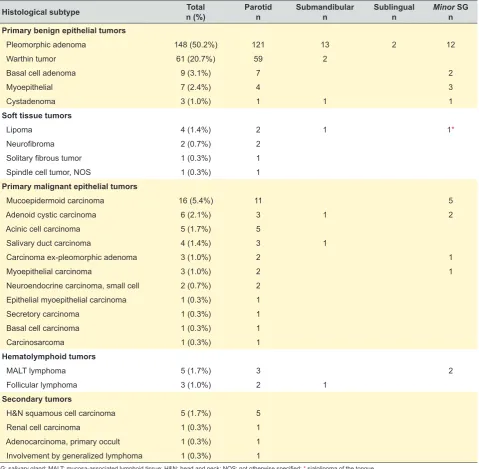The height and width of the screenshot is (469, 479).
Task: Click Warthin tumor parotid value '59'
Action: click(x=258, y=59)
